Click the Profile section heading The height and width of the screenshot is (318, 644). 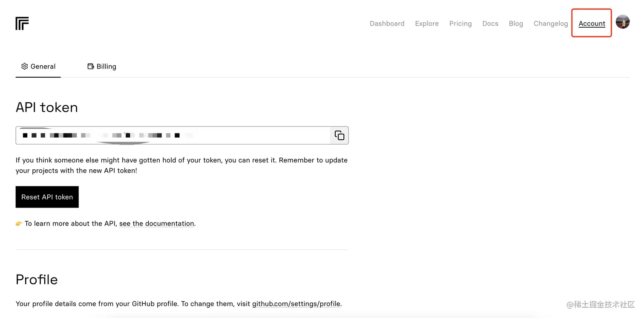click(37, 280)
